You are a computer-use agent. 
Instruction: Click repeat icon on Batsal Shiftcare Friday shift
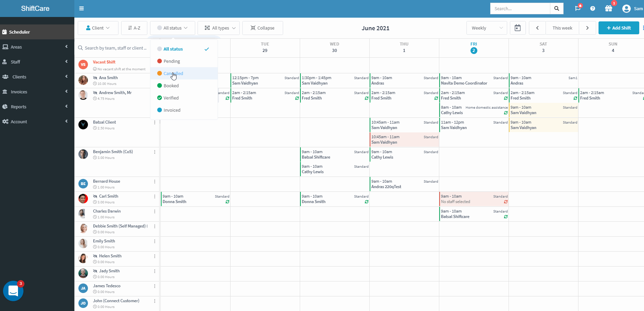506,217
